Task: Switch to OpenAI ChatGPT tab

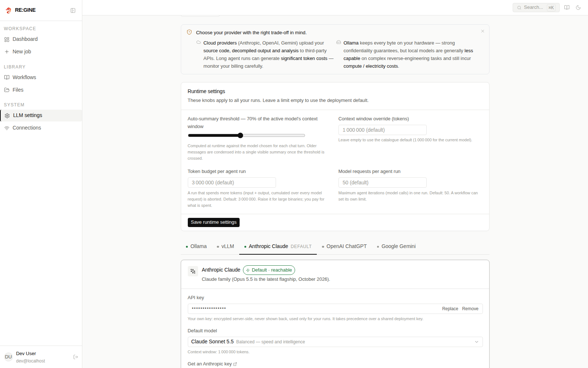Action: click(x=344, y=247)
